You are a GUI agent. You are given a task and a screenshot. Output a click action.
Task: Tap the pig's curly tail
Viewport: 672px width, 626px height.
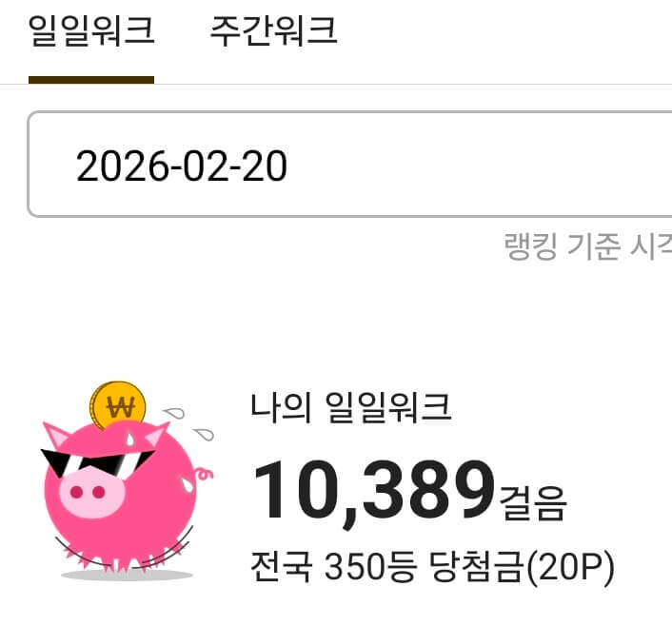point(204,475)
